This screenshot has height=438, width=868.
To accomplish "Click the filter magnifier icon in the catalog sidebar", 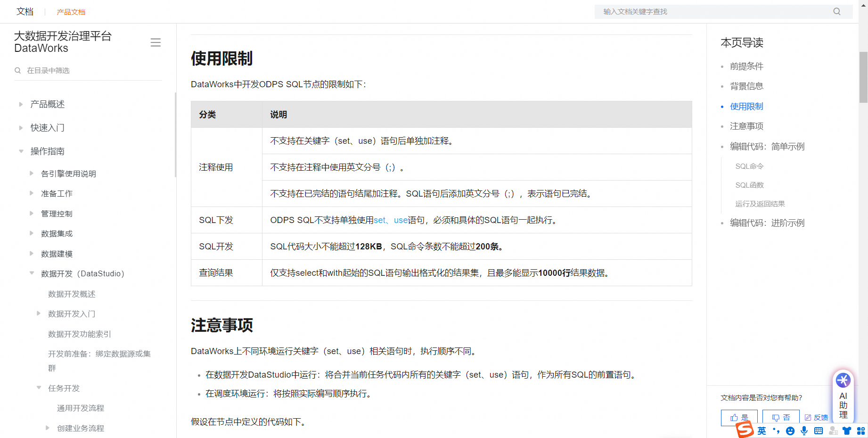I will coord(18,70).
